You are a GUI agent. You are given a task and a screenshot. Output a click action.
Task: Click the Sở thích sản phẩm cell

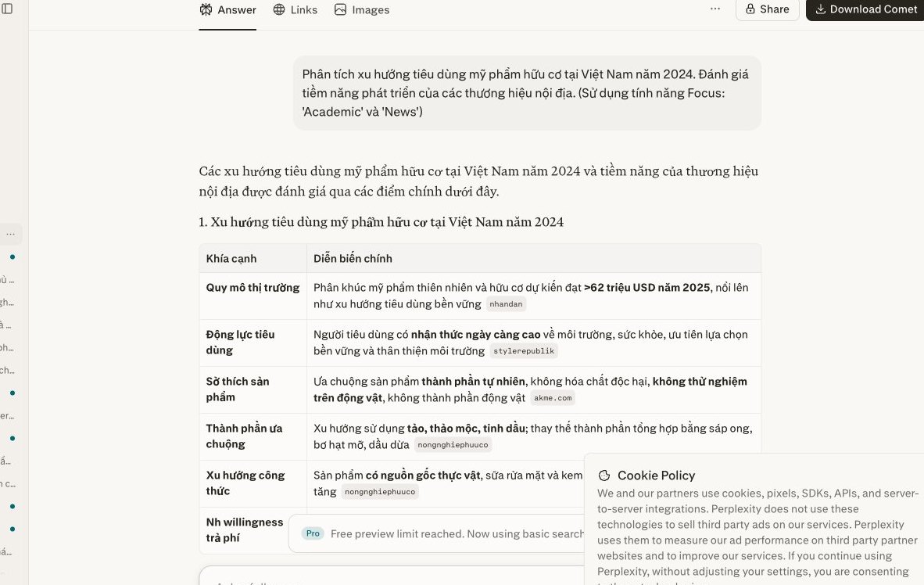252,389
